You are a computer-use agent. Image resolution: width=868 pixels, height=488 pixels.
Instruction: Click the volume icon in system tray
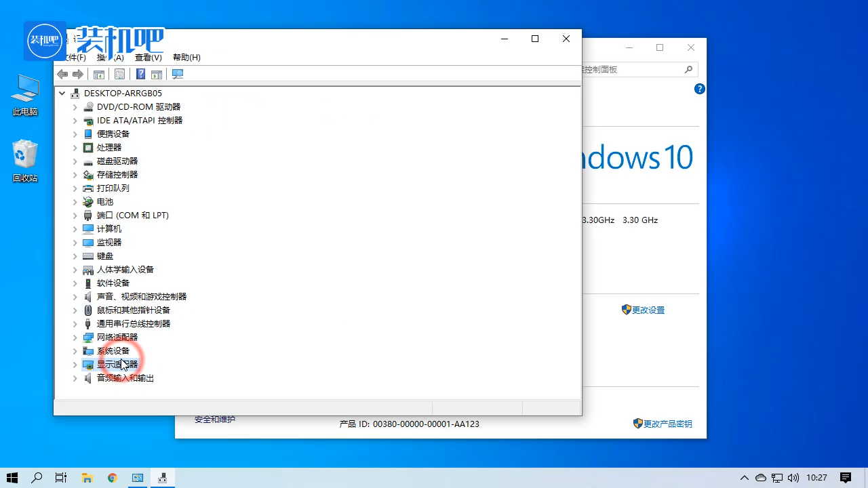(x=794, y=478)
